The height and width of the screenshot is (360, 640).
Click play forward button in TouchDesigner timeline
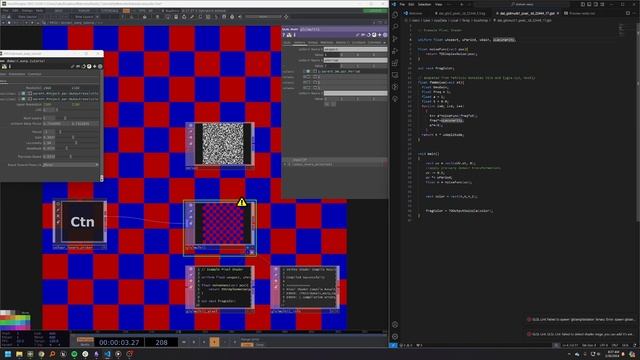click(214, 342)
